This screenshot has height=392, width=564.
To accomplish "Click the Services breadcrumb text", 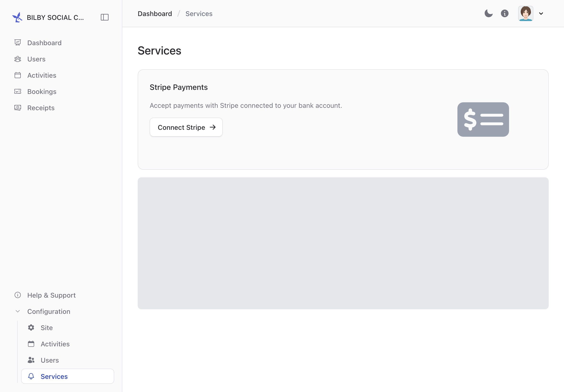I will click(199, 14).
